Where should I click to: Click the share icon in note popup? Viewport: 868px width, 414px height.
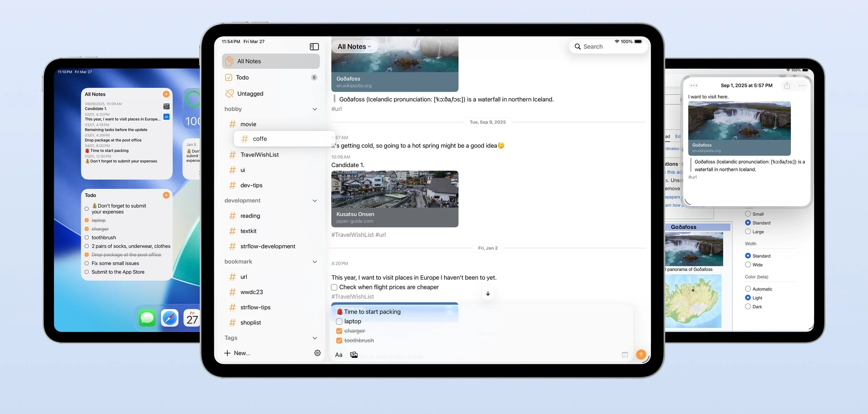click(787, 85)
